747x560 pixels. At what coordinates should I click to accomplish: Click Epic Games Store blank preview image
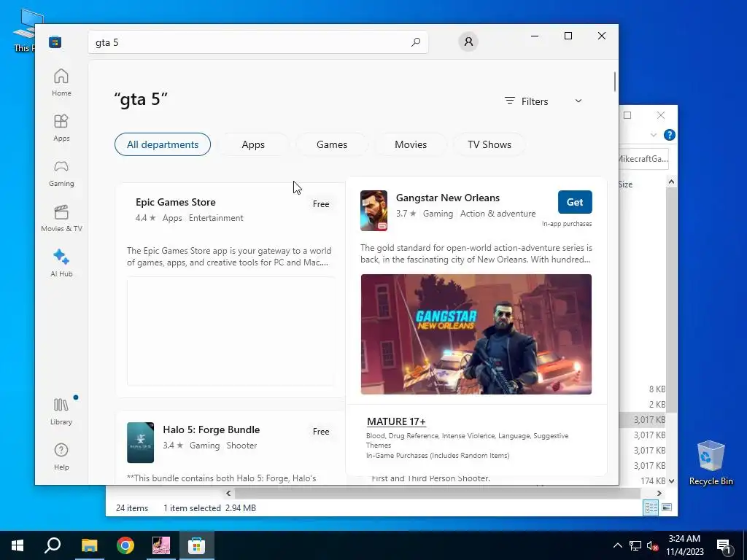[231, 331]
